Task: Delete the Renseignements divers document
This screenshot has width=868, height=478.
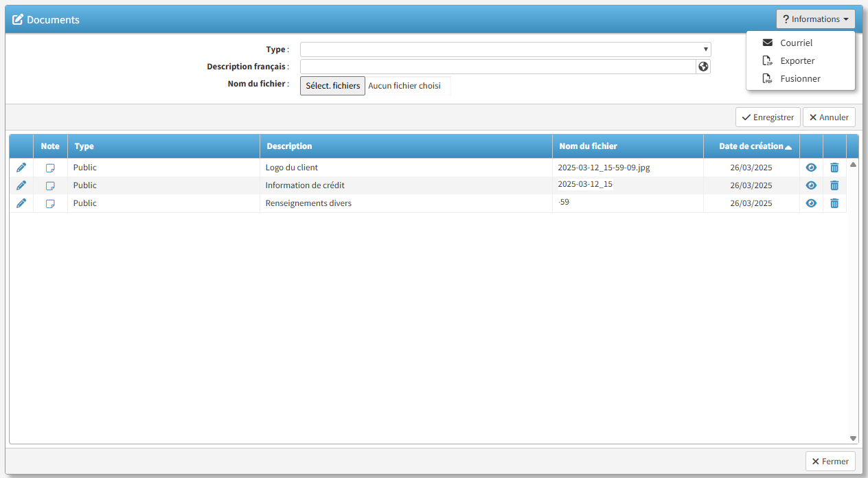Action: tap(834, 203)
